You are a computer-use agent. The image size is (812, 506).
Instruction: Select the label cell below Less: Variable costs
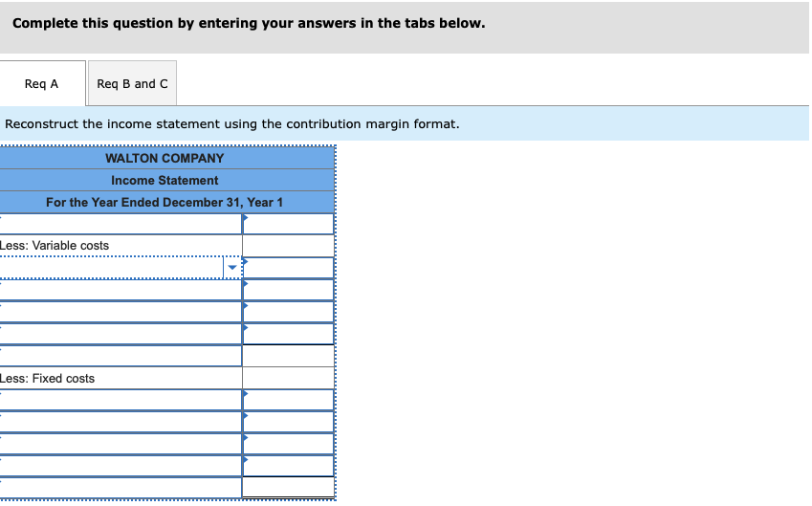pos(111,268)
